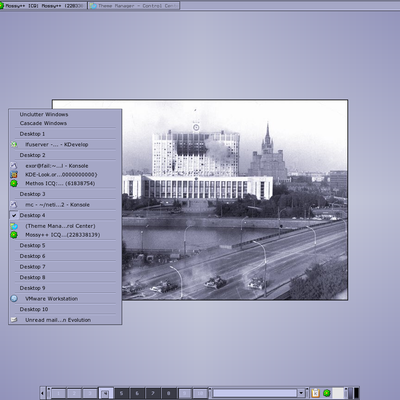Select Desktop 6 menu entry
400x400 pixels.
[65, 256]
